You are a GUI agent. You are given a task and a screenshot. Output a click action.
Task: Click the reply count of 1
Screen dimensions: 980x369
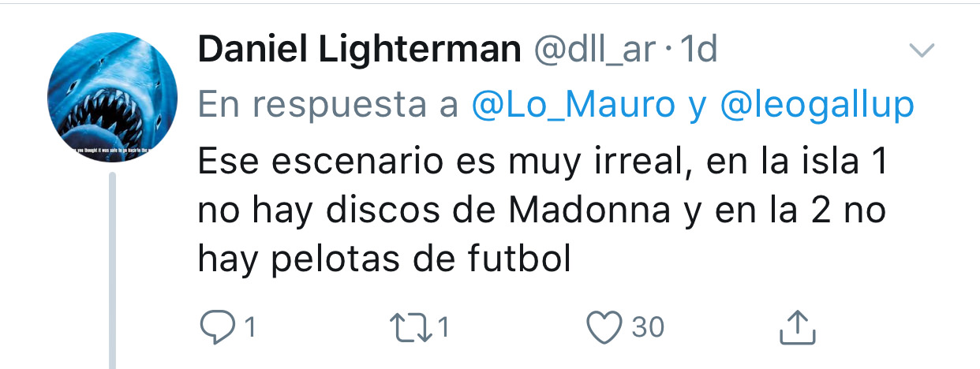[x=249, y=327]
